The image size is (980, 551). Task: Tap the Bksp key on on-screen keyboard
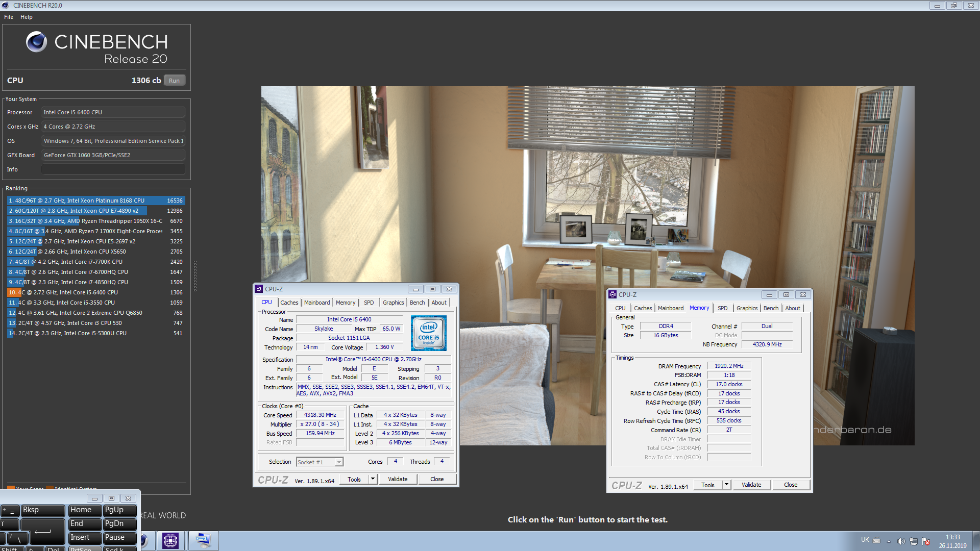click(x=43, y=510)
